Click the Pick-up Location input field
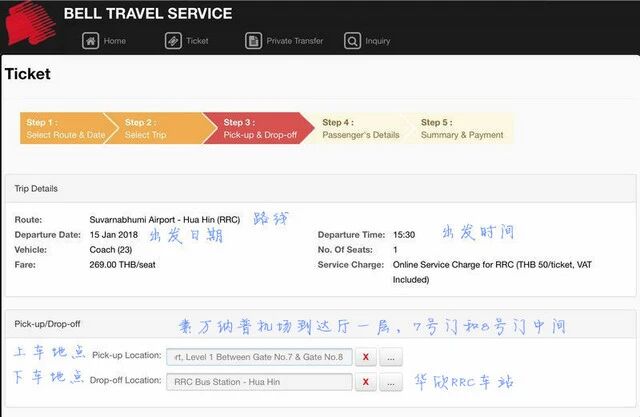This screenshot has width=640, height=417. (x=259, y=357)
